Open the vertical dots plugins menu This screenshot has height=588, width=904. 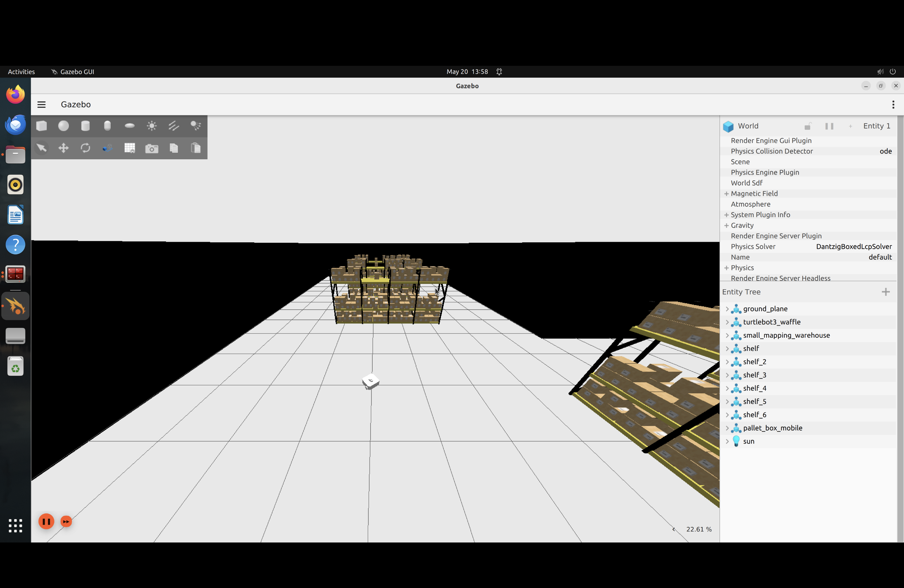point(893,105)
